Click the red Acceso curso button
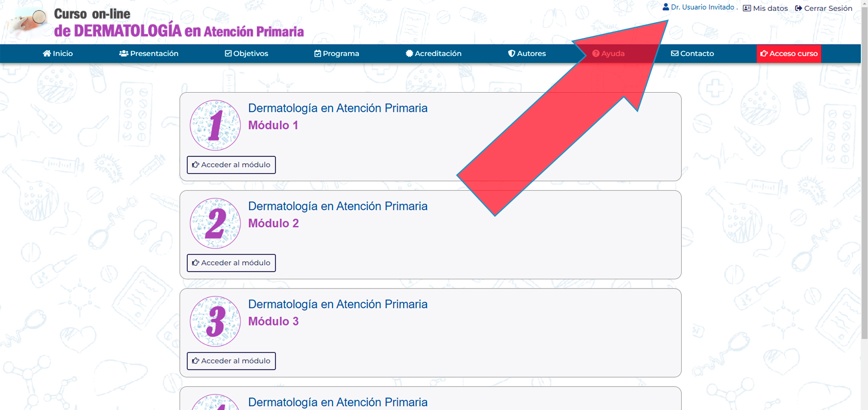This screenshot has width=868, height=410. tap(789, 54)
